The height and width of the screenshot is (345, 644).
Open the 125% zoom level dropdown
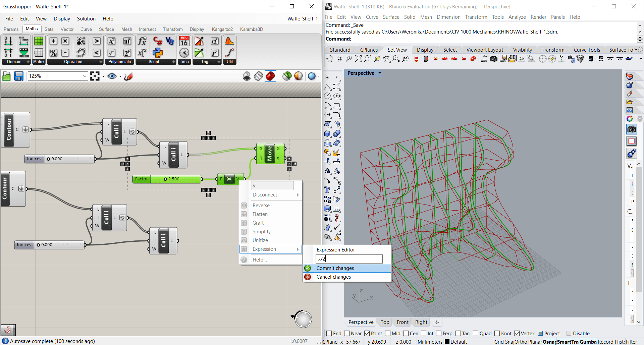85,76
